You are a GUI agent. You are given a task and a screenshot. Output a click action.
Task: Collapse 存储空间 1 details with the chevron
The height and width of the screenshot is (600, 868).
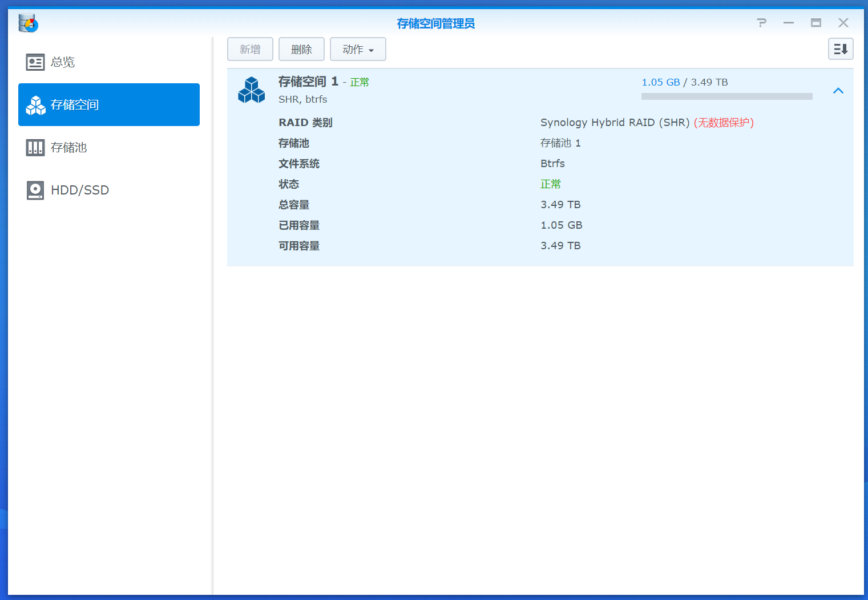838,91
